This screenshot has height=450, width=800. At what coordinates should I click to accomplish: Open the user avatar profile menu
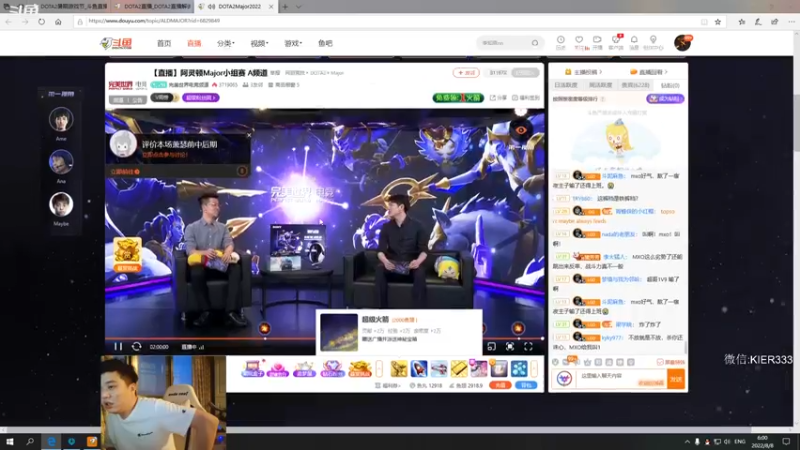[x=682, y=43]
